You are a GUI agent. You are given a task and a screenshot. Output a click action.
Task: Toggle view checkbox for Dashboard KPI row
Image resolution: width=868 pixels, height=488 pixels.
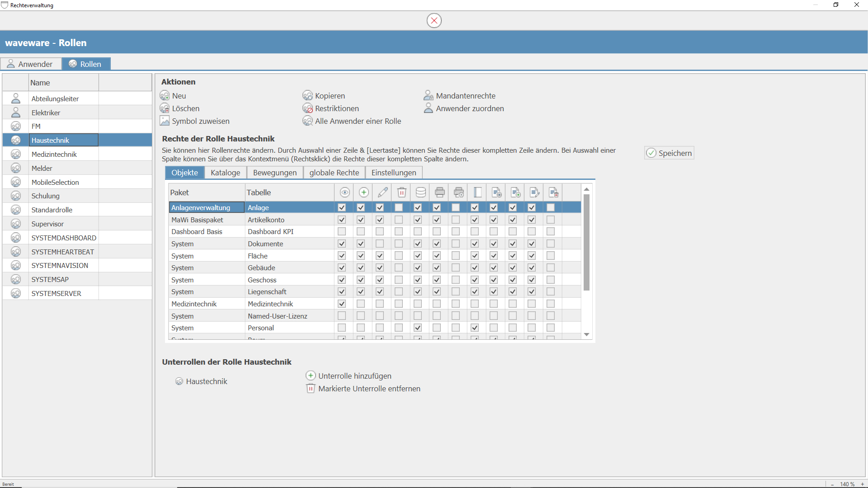pyautogui.click(x=342, y=231)
